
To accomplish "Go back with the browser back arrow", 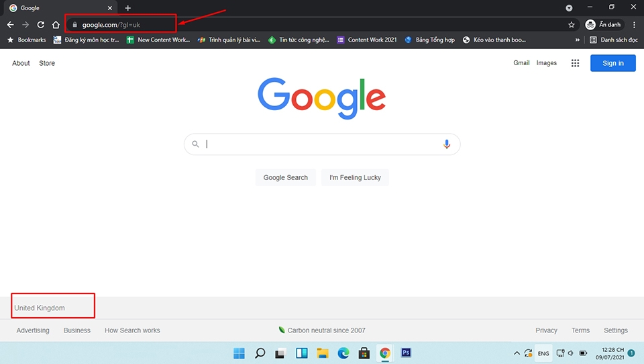I will 10,25.
